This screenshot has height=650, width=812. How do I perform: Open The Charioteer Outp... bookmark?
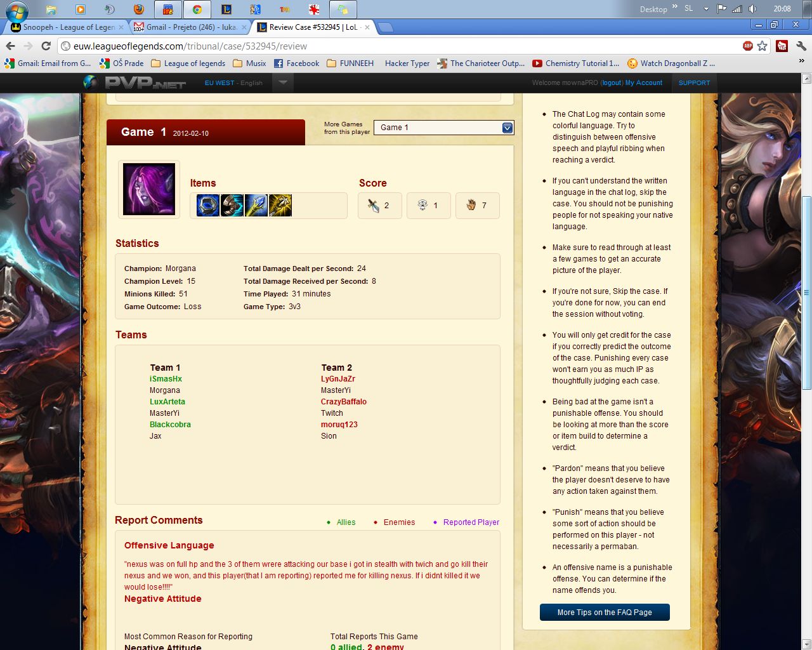pos(481,63)
